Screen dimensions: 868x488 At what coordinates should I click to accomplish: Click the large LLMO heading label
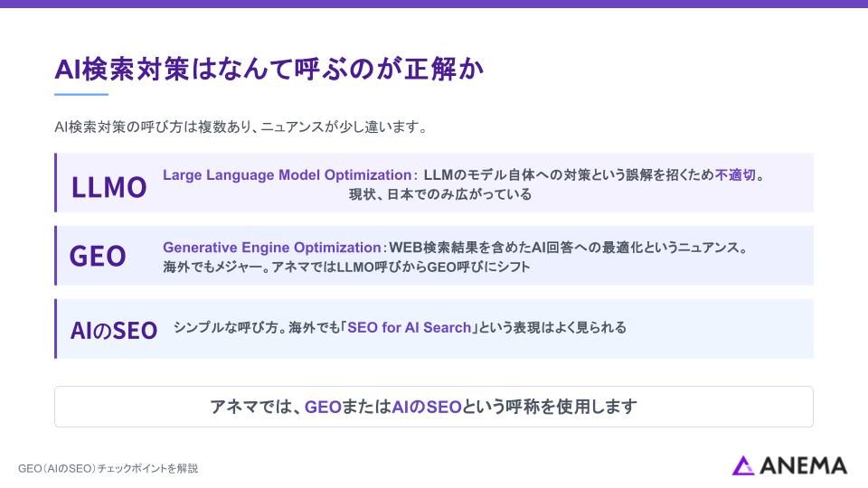click(x=108, y=187)
